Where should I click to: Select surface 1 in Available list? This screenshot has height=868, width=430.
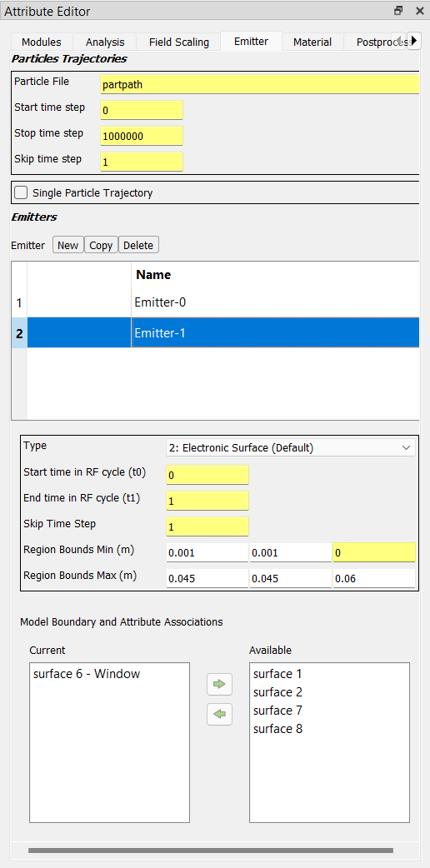[277, 674]
